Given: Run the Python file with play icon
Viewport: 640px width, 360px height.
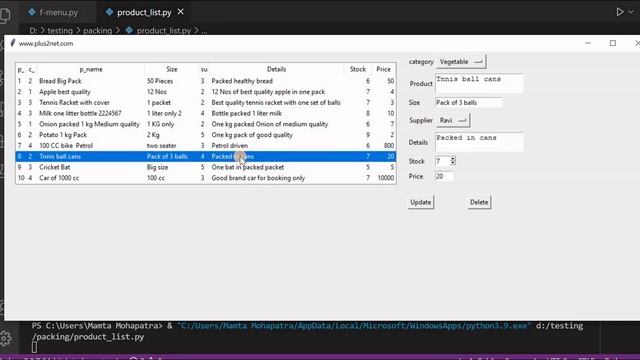Looking at the screenshot, I should [x=620, y=12].
